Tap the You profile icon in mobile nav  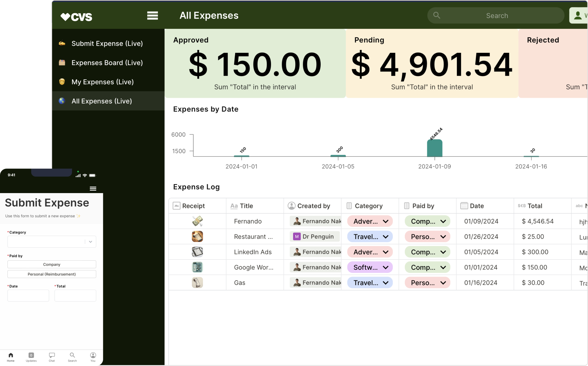(x=93, y=357)
